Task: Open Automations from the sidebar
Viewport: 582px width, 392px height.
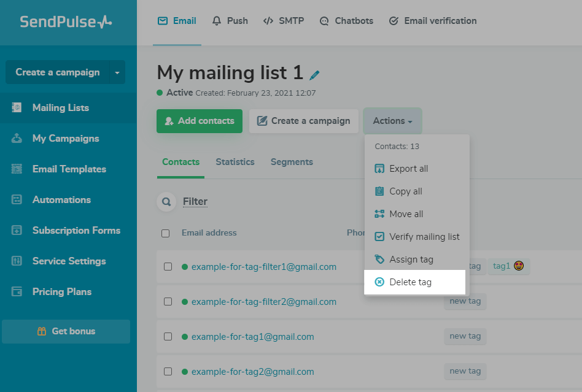Action: coord(61,200)
